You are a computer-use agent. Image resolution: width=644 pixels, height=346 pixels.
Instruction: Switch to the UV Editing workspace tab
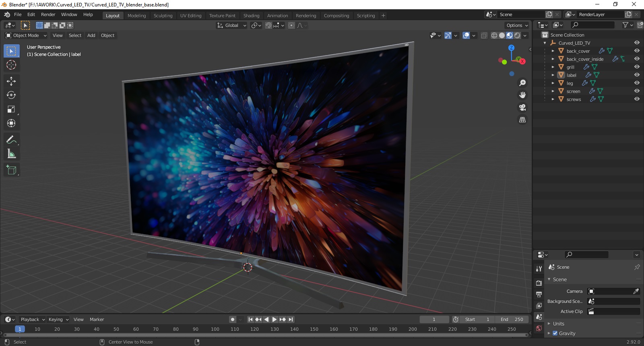point(191,16)
